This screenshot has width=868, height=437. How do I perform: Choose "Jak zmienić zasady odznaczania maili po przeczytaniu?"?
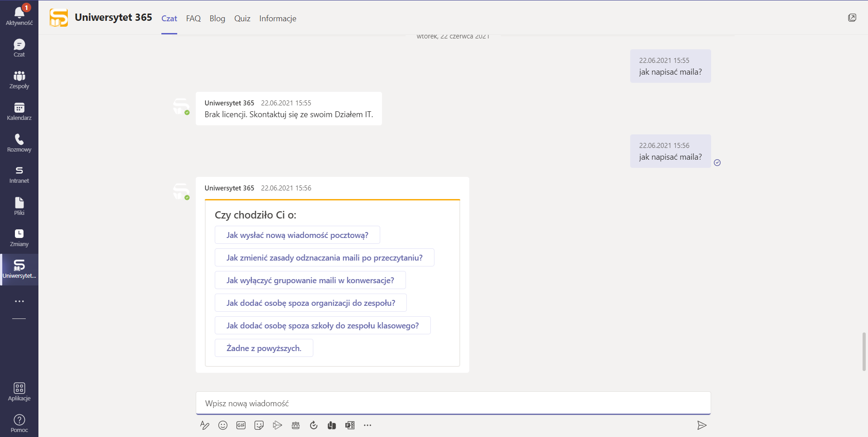point(325,258)
